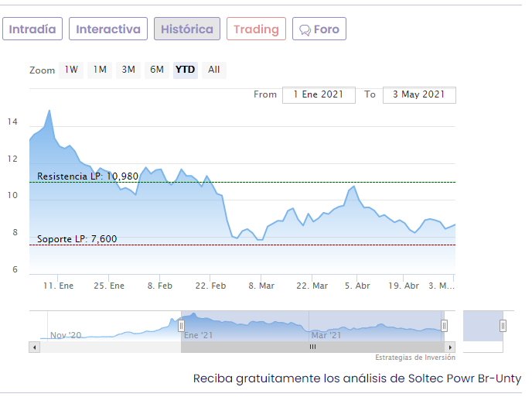Select the Histórica chart tab

point(187,29)
